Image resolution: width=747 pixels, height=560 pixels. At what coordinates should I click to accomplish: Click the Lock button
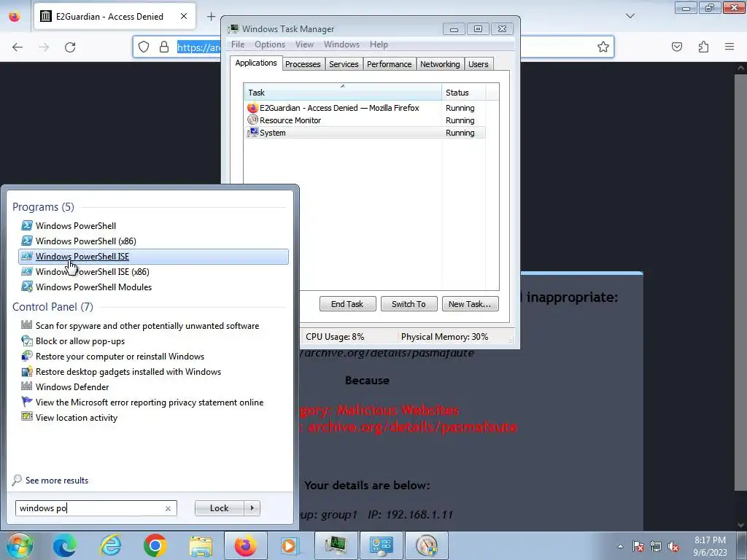pyautogui.click(x=219, y=508)
